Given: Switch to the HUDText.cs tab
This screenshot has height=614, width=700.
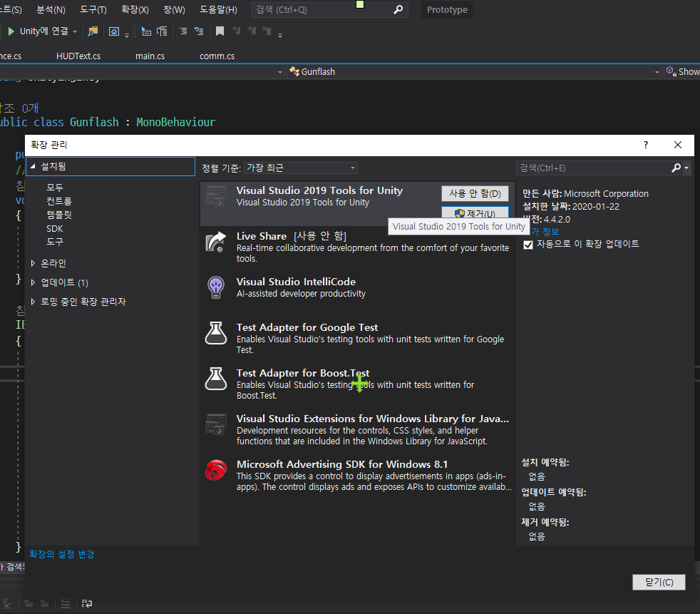Looking at the screenshot, I should click(x=78, y=56).
